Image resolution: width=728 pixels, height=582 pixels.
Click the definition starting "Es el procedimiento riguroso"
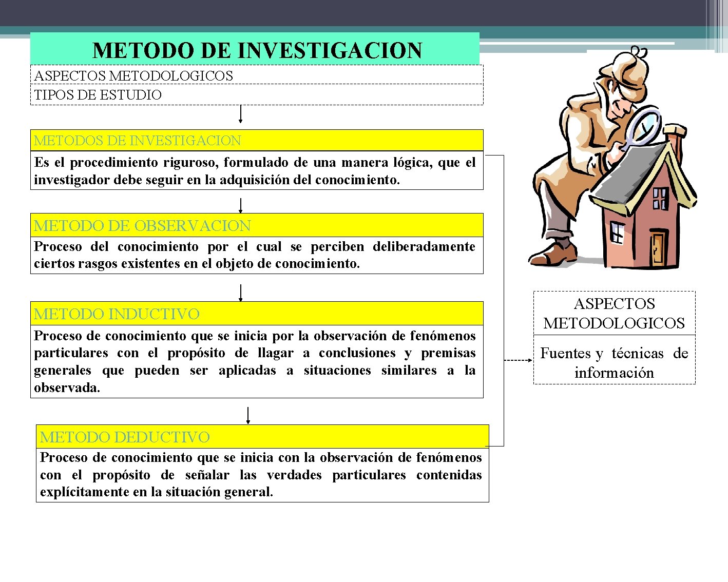(257, 170)
